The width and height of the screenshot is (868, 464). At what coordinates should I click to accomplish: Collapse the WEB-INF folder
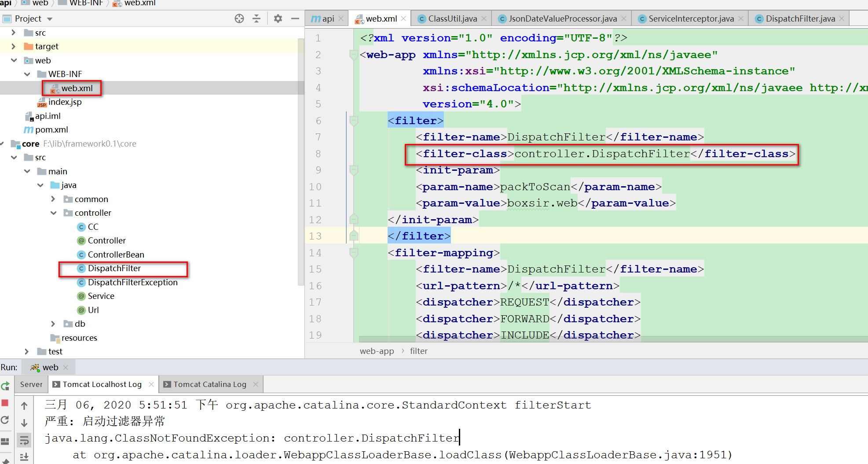(27, 74)
